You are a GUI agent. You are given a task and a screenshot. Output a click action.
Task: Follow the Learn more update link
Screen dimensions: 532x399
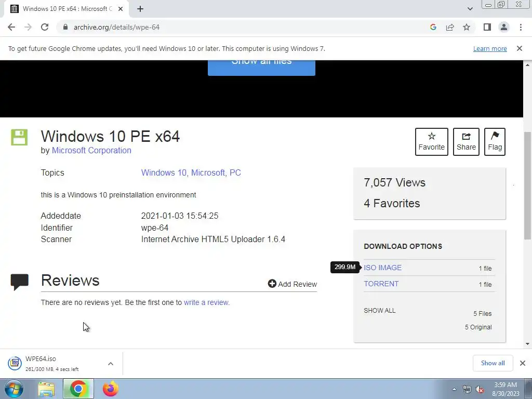(490, 48)
